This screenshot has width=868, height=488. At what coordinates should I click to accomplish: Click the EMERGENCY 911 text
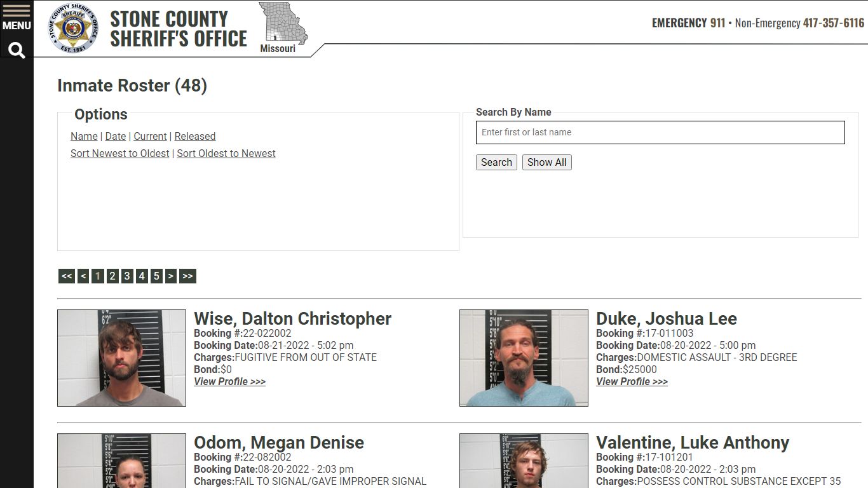(x=688, y=23)
